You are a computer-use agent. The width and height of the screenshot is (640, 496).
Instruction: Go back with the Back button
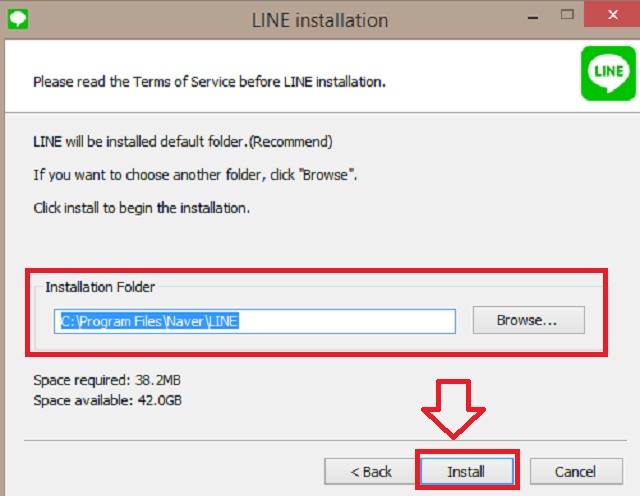[x=371, y=471]
